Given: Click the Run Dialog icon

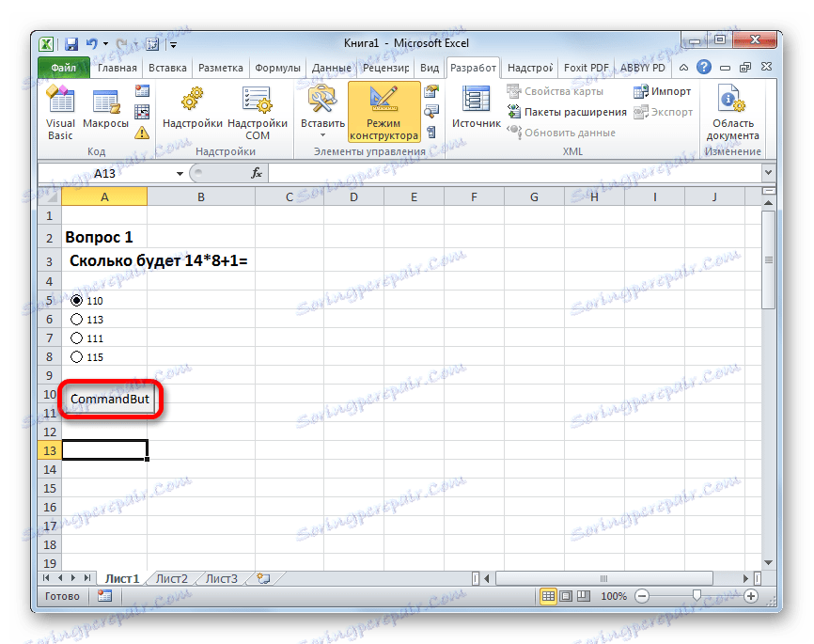Looking at the screenshot, I should (431, 133).
